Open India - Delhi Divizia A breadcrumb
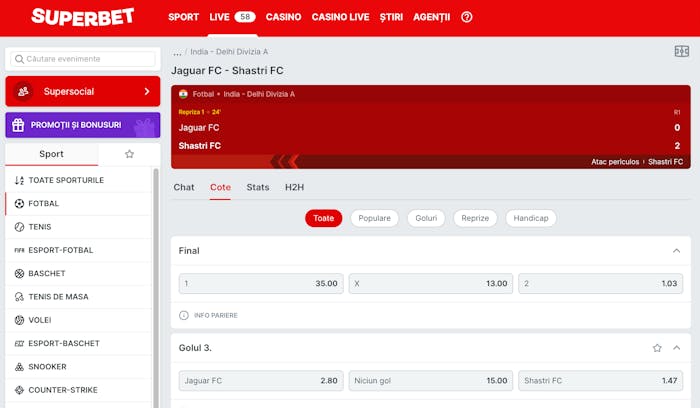 [x=229, y=52]
